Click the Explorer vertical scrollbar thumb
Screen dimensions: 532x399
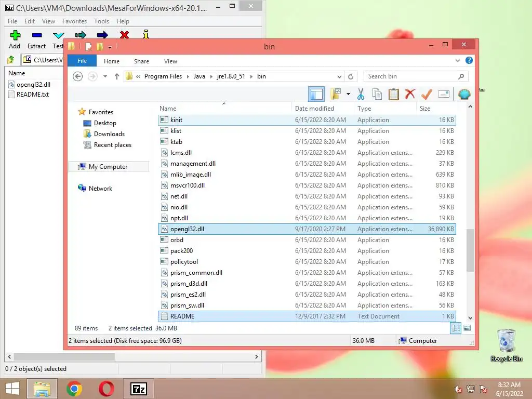click(x=470, y=250)
